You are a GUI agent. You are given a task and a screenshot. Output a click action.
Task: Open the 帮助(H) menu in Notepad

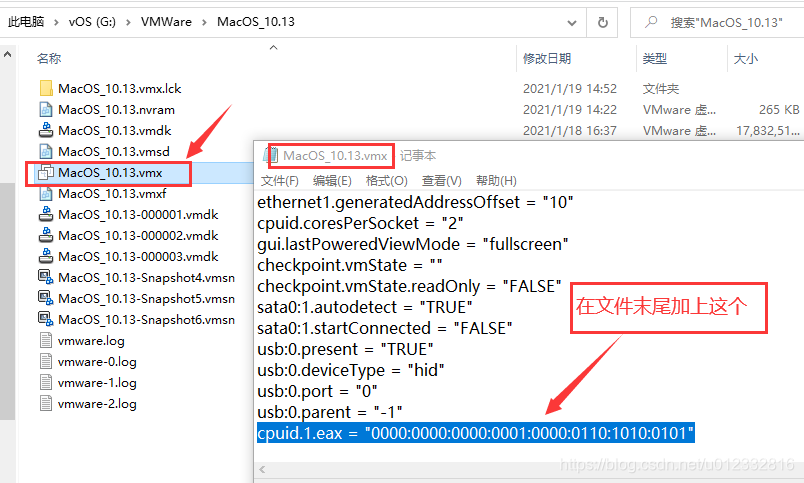pos(496,180)
